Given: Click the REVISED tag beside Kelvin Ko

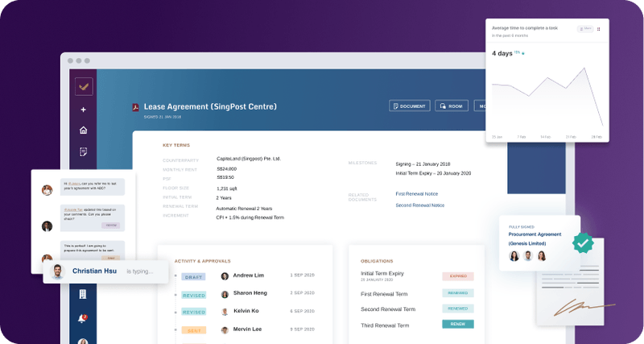Looking at the screenshot, I should (194, 312).
